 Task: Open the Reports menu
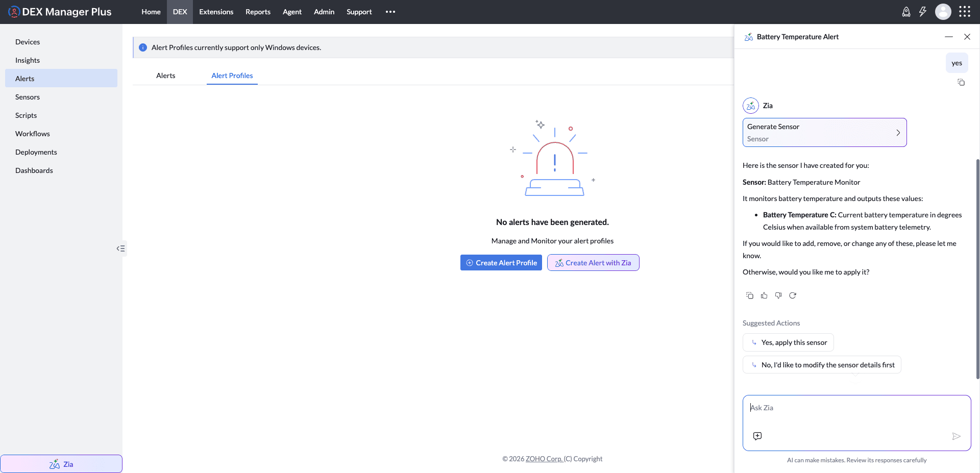[x=258, y=12]
